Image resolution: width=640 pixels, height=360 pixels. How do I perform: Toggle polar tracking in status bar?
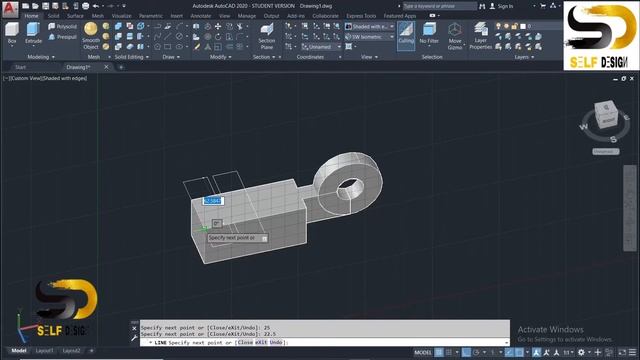coord(476,352)
